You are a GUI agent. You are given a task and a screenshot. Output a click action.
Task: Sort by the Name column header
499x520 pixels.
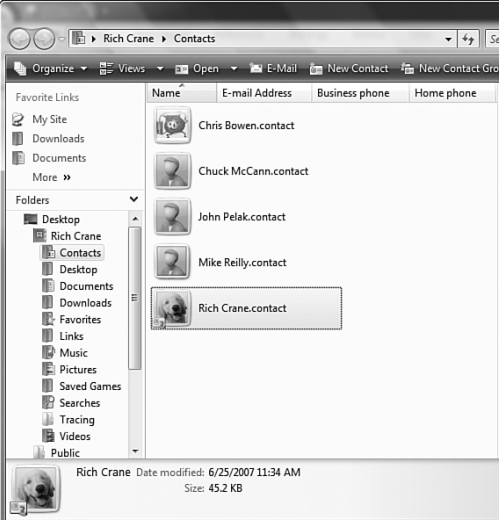(181, 93)
